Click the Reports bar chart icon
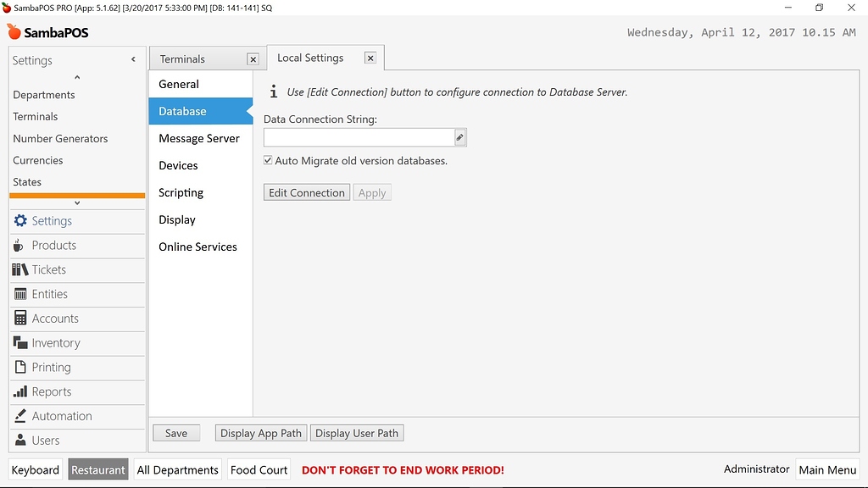This screenshot has width=868, height=488. coord(19,391)
